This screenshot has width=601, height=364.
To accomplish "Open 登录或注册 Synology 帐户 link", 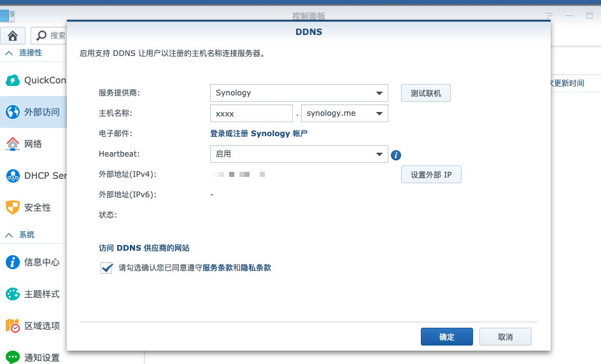I will (258, 134).
